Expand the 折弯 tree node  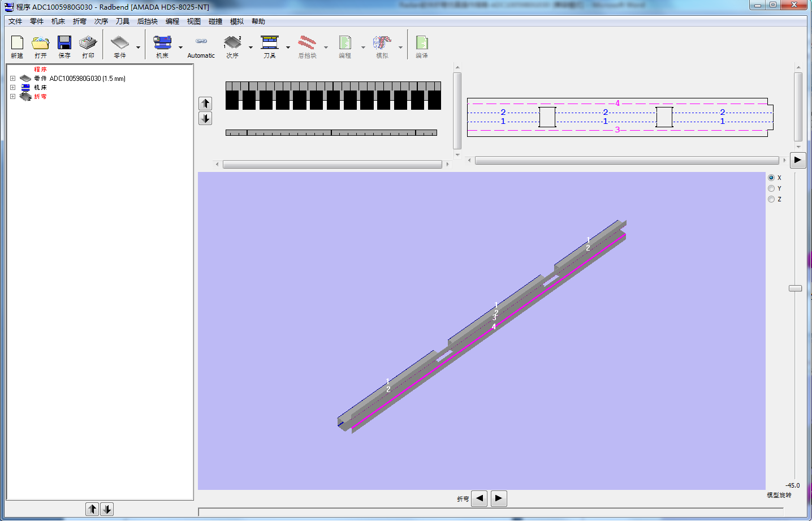[x=12, y=97]
